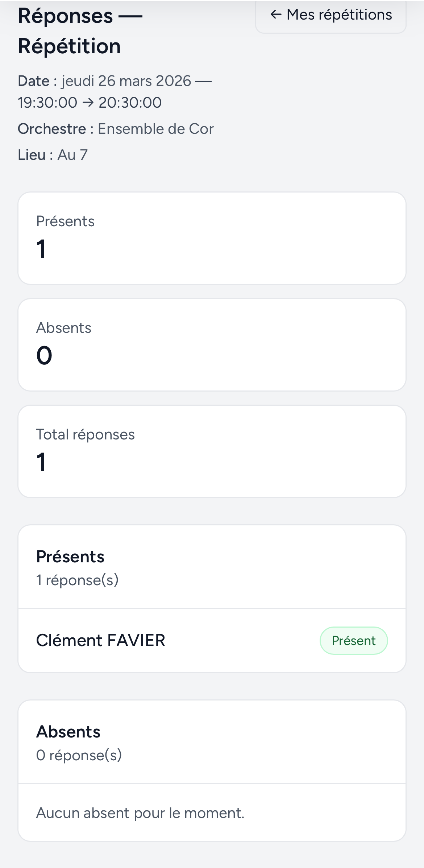This screenshot has height=868, width=424.
Task: Click the back arrow icon
Action: coord(276,15)
